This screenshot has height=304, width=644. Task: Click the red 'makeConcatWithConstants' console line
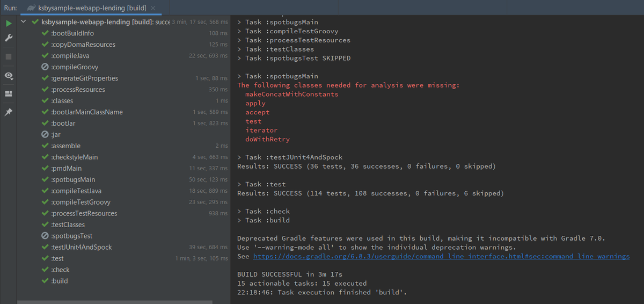(292, 94)
